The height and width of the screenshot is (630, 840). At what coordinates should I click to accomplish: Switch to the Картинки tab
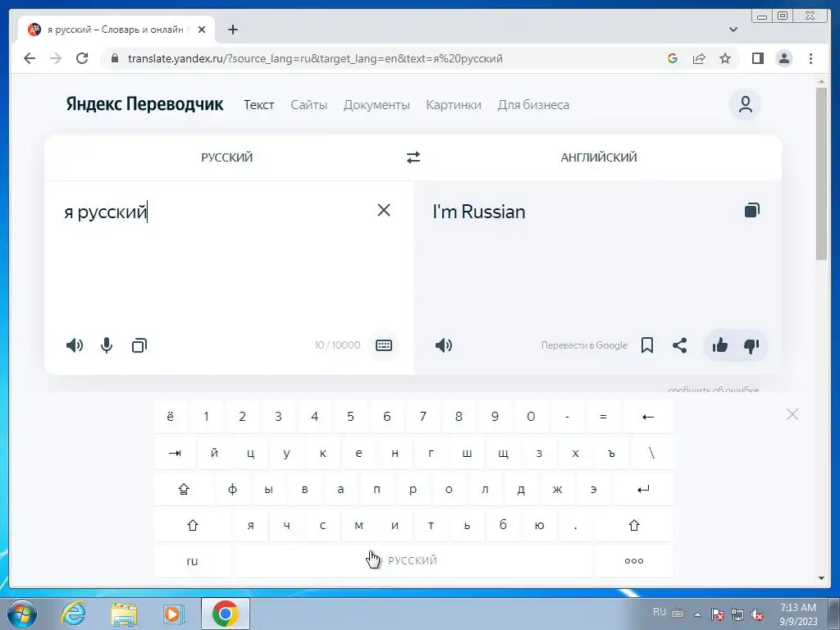(453, 105)
